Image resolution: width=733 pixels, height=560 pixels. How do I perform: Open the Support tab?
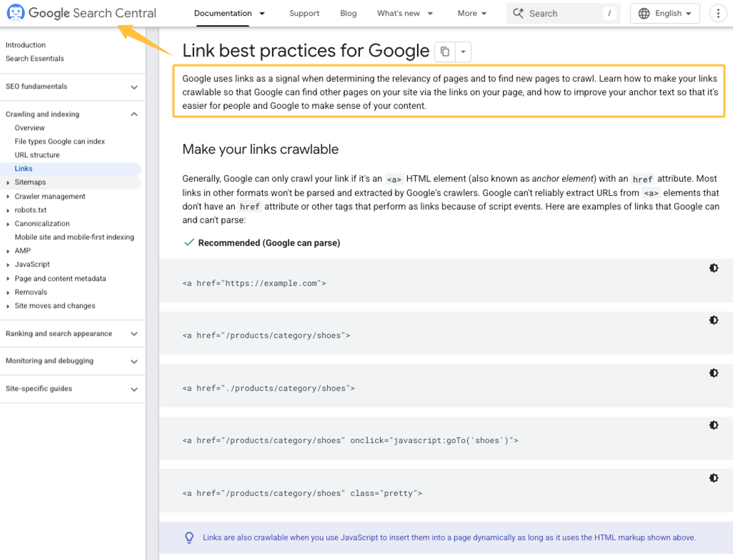click(304, 13)
